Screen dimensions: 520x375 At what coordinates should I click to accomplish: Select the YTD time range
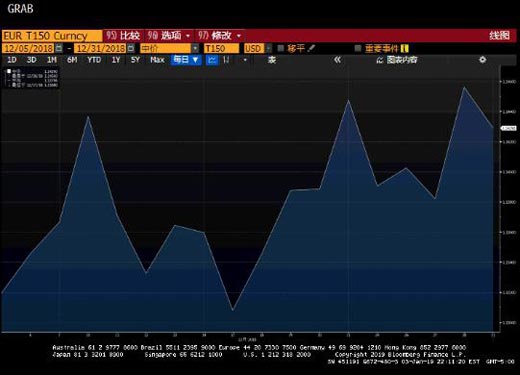tap(94, 60)
